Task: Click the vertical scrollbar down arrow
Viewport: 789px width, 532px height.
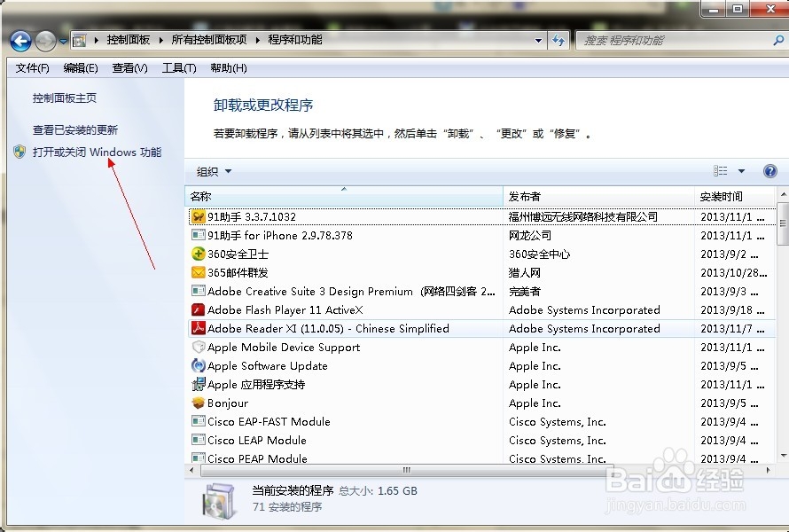Action: [783, 456]
